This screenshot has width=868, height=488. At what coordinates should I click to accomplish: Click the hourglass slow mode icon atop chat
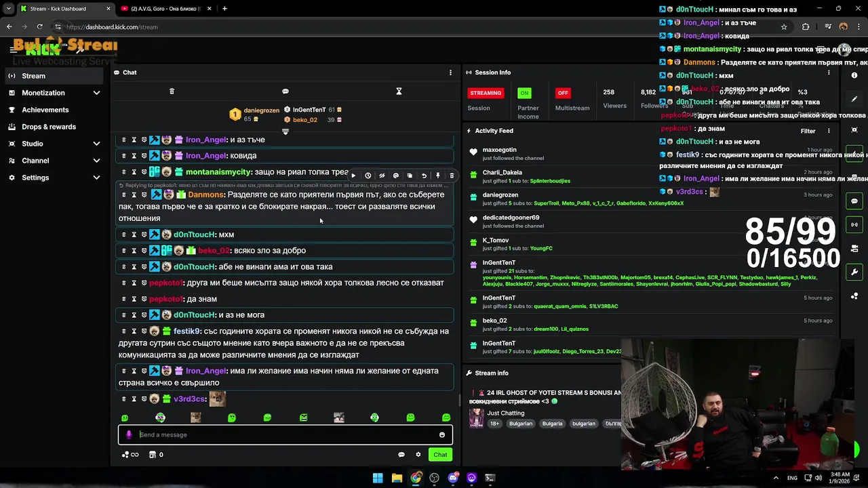click(399, 91)
